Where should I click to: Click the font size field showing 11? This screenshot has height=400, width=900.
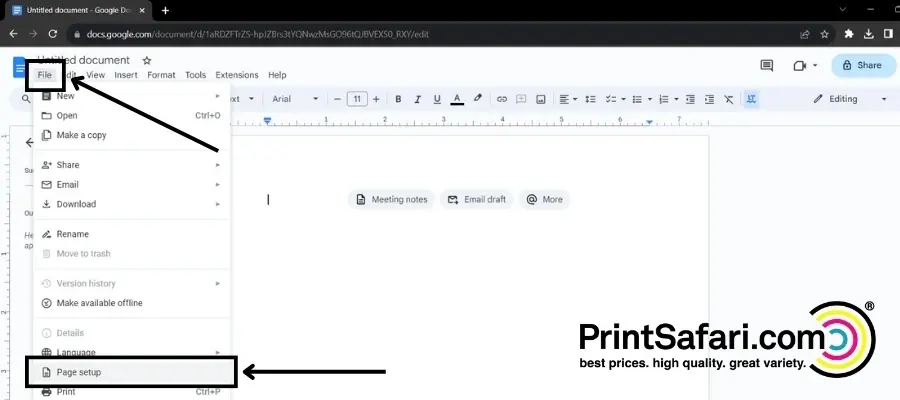coord(357,99)
